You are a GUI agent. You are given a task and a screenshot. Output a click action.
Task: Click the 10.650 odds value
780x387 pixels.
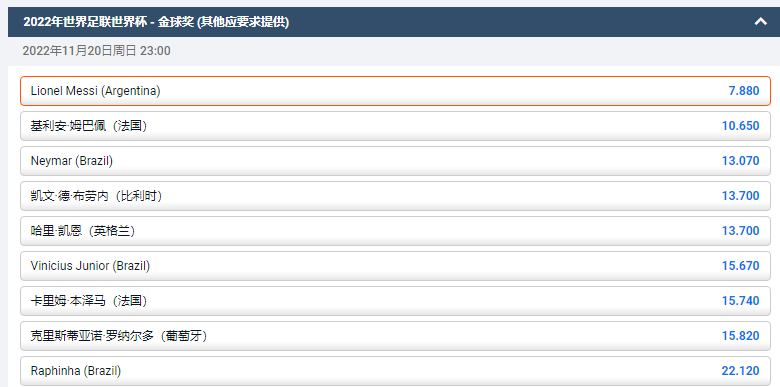pyautogui.click(x=741, y=126)
